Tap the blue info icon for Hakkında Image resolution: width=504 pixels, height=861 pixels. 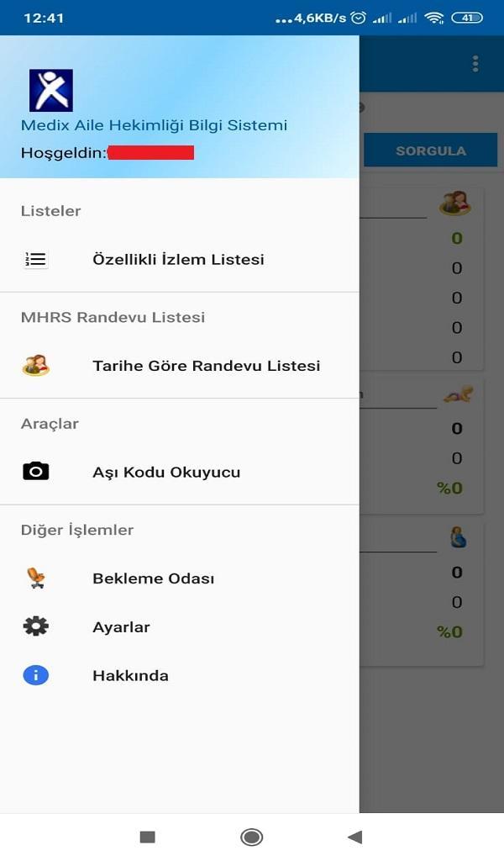coord(35,675)
